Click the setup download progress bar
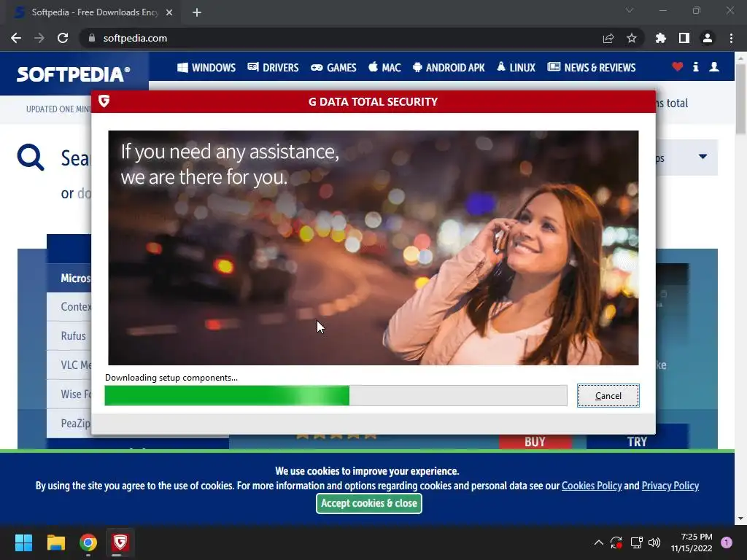Viewport: 747px width, 560px height. (336, 396)
